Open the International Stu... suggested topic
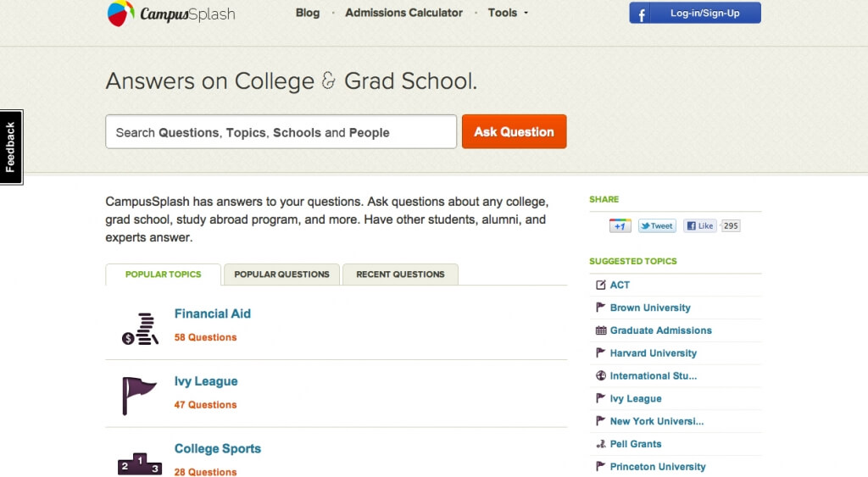 coord(654,375)
